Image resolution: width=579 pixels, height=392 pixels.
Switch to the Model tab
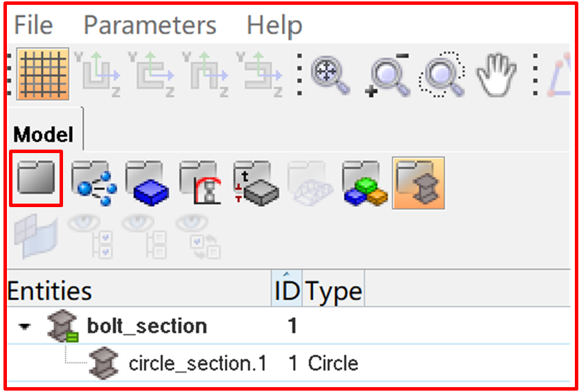click(x=44, y=135)
